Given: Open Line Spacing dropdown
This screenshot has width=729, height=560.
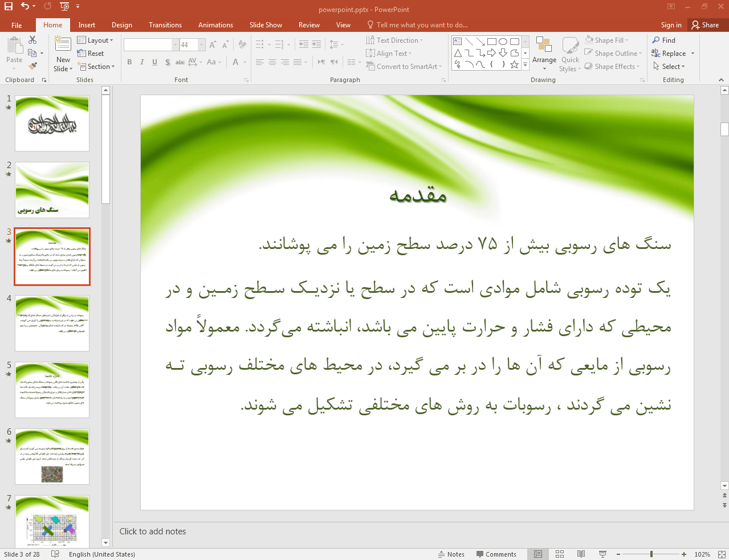Looking at the screenshot, I should [336, 44].
